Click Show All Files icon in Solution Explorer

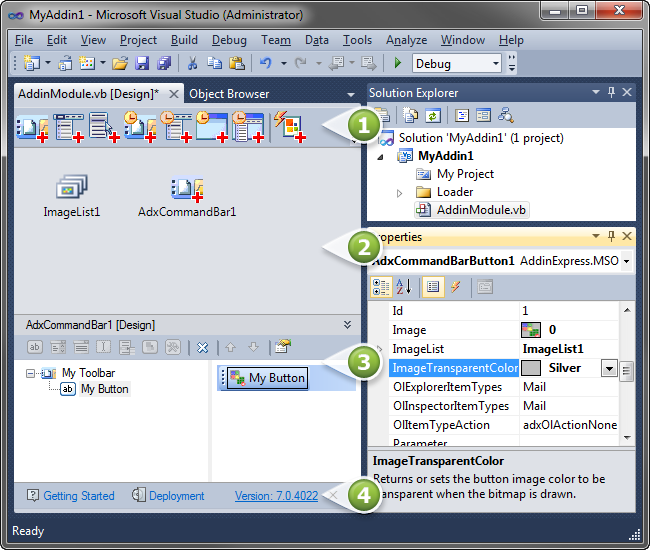coord(410,116)
